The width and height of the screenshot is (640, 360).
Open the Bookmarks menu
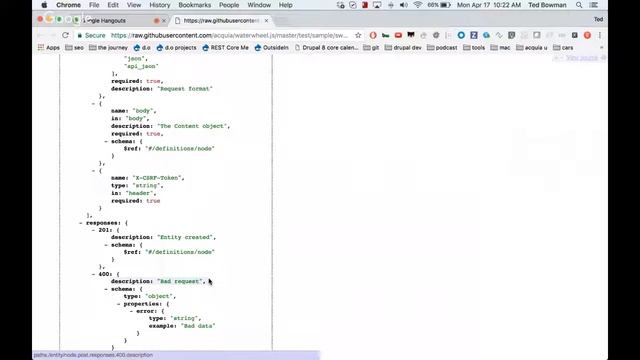tap(194, 5)
